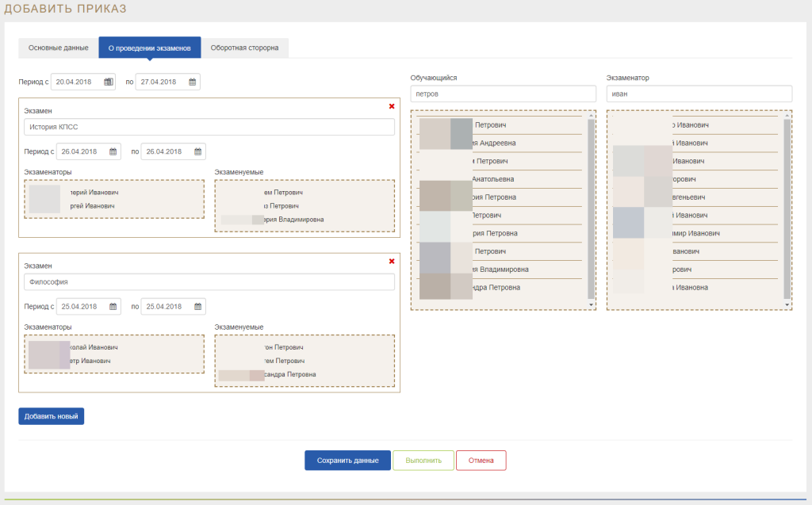This screenshot has height=505, width=812.
Task: Click the Философия exam name field
Action: (209, 282)
